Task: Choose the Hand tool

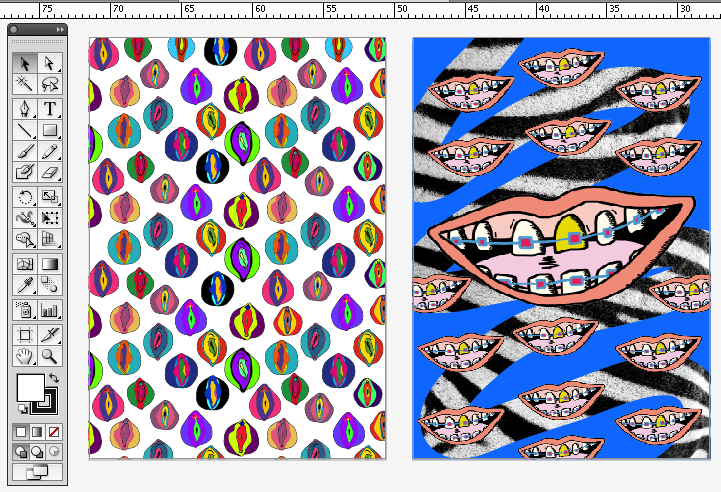Action: [x=25, y=355]
